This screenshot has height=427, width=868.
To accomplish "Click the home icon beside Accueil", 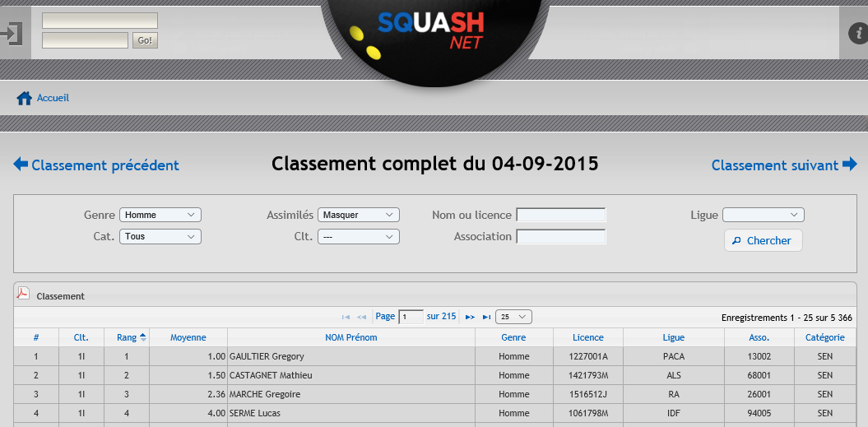I will tap(25, 99).
